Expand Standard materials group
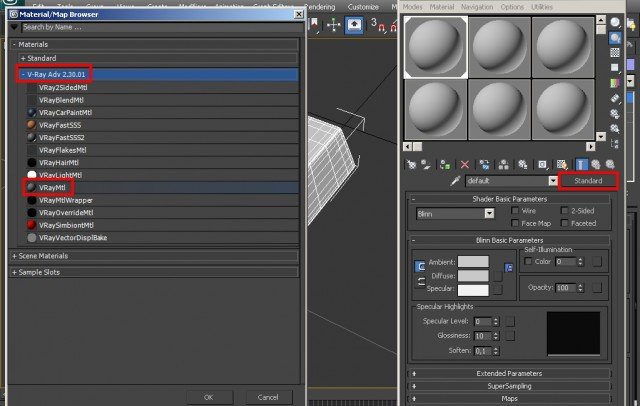 [x=23, y=58]
